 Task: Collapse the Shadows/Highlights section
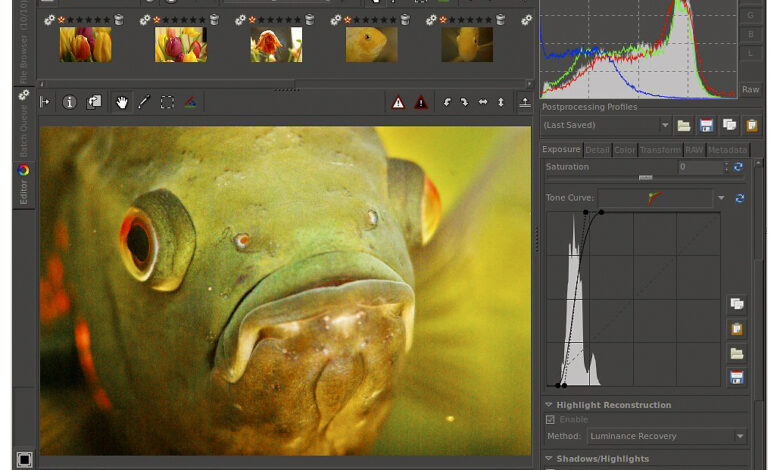[x=550, y=459]
